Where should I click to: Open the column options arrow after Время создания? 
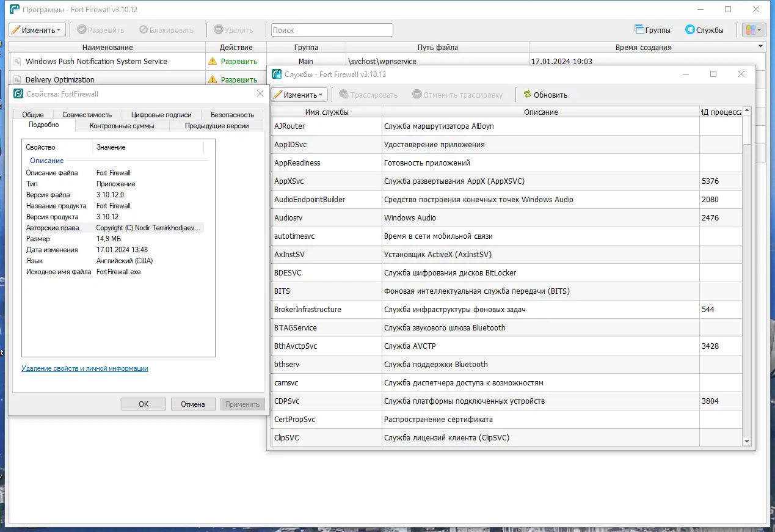(x=760, y=46)
